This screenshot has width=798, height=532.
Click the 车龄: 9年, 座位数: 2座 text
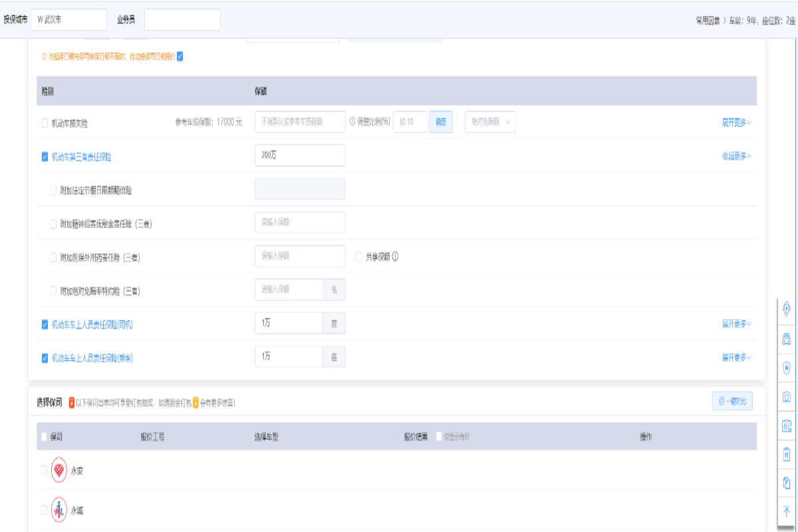tap(762, 21)
